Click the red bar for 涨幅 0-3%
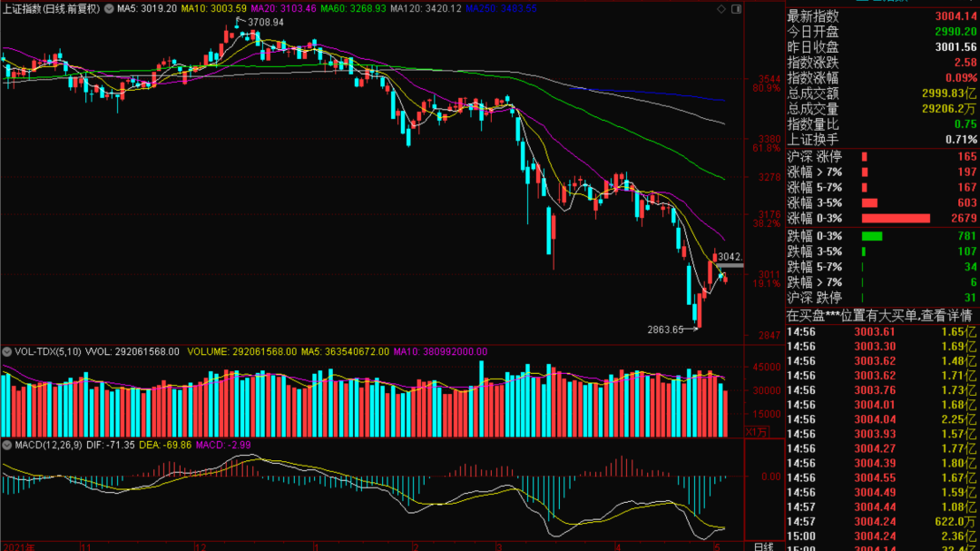 coord(896,218)
